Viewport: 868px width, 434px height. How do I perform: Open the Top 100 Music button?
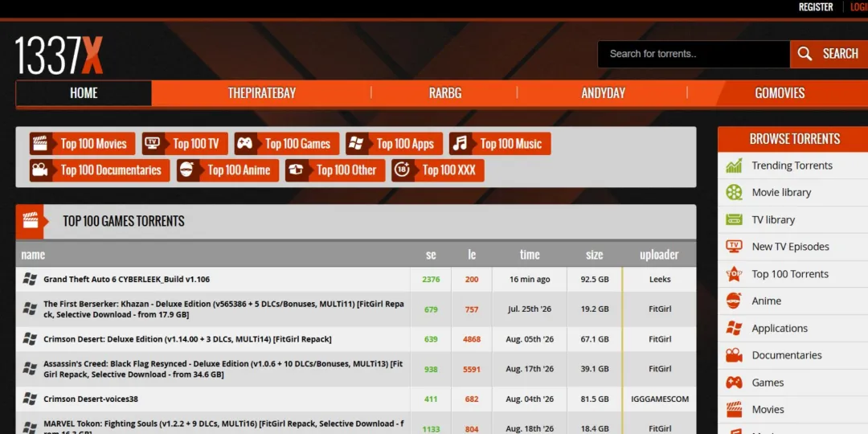click(500, 143)
